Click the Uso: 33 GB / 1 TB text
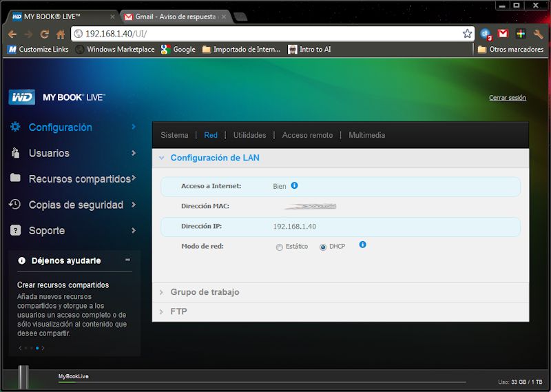The height and width of the screenshot is (392, 551). tap(520, 382)
